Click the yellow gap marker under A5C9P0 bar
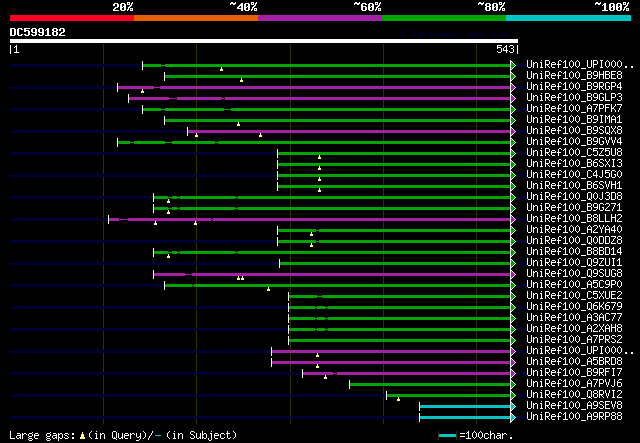640x443 pixels. click(x=268, y=289)
